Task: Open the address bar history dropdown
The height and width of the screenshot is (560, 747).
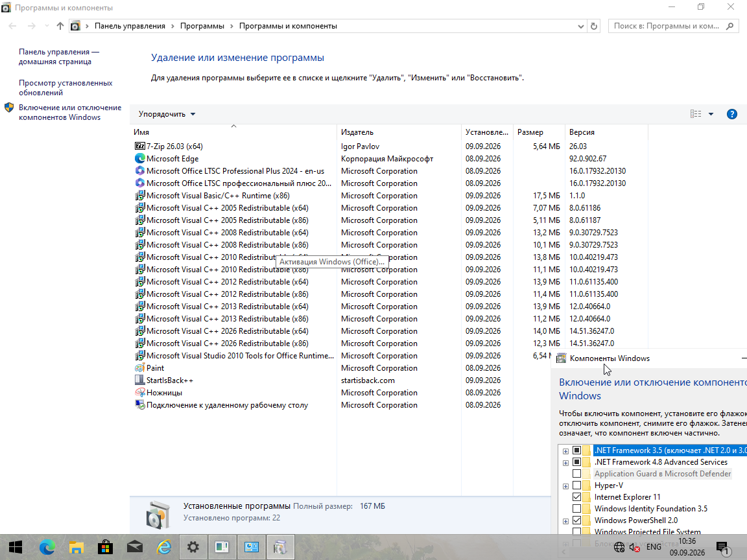Action: [x=581, y=26]
